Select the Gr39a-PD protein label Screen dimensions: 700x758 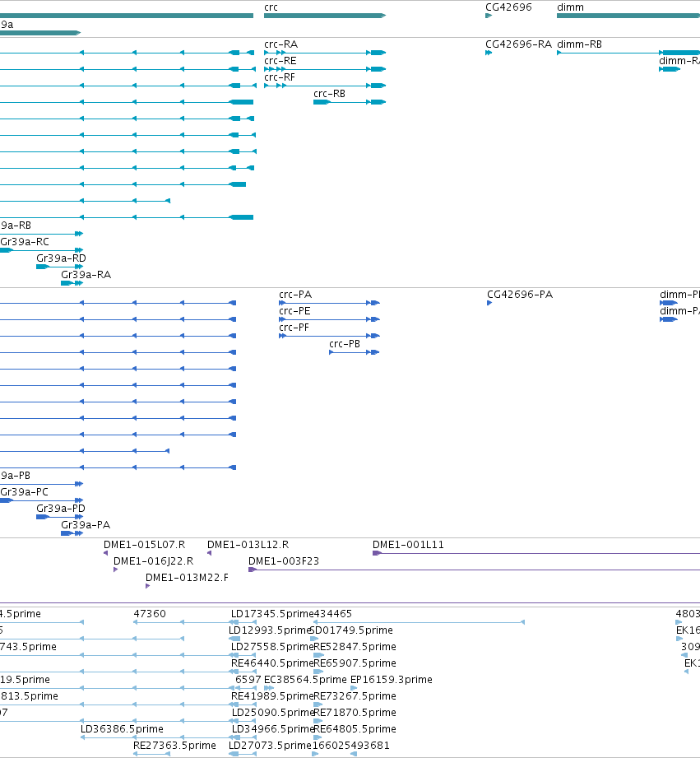point(61,509)
